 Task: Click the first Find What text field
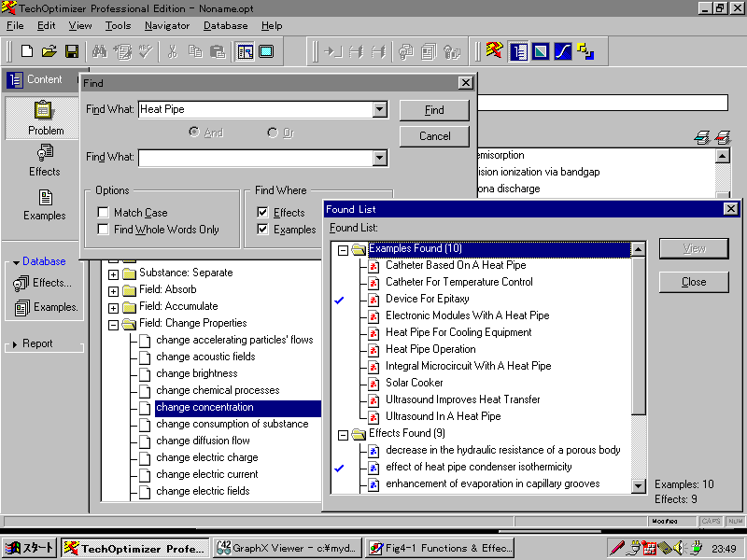click(x=256, y=109)
